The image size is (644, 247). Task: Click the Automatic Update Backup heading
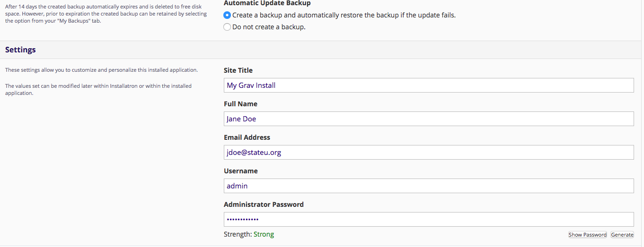coord(267,3)
